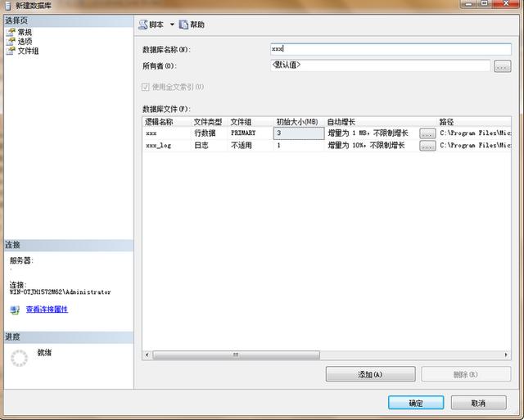Click the 初始大小(MB) column header
Image resolution: width=524 pixels, height=420 pixels.
tap(297, 122)
